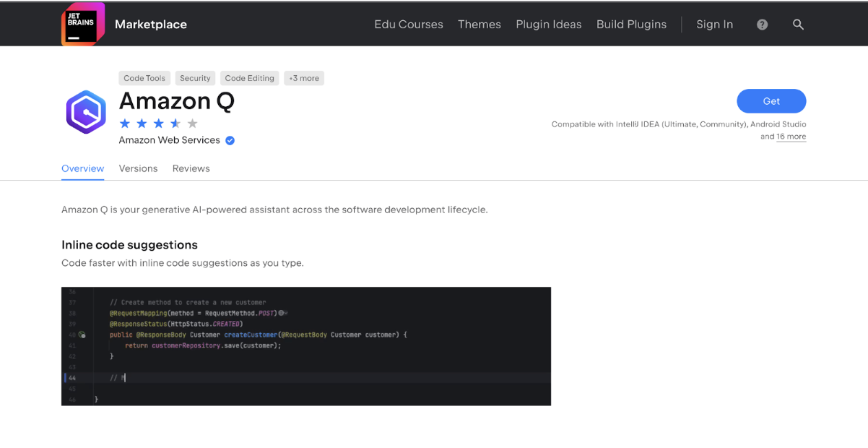Navigate to Edu Courses
Image resolution: width=868 pixels, height=448 pixels.
408,24
